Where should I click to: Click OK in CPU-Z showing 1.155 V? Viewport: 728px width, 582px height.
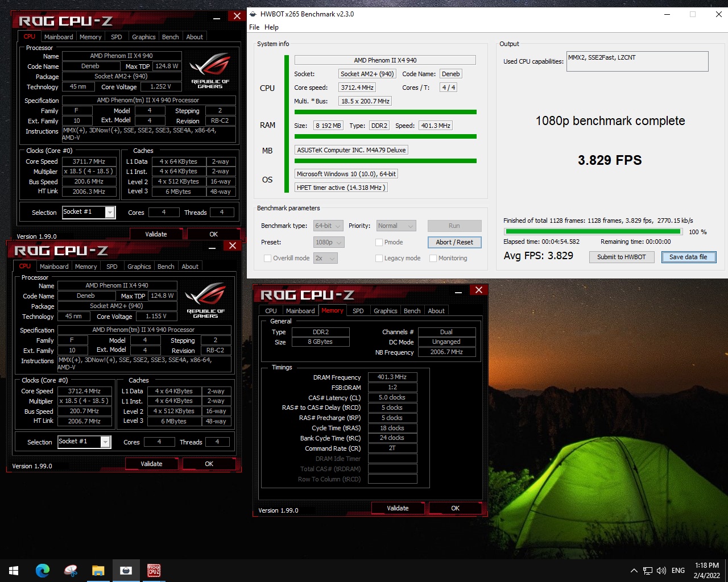(209, 464)
